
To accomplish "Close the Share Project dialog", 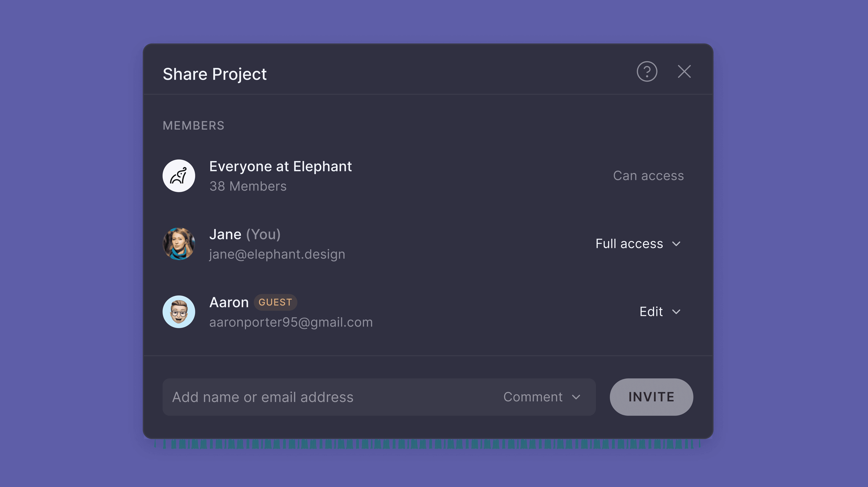I will (x=684, y=71).
